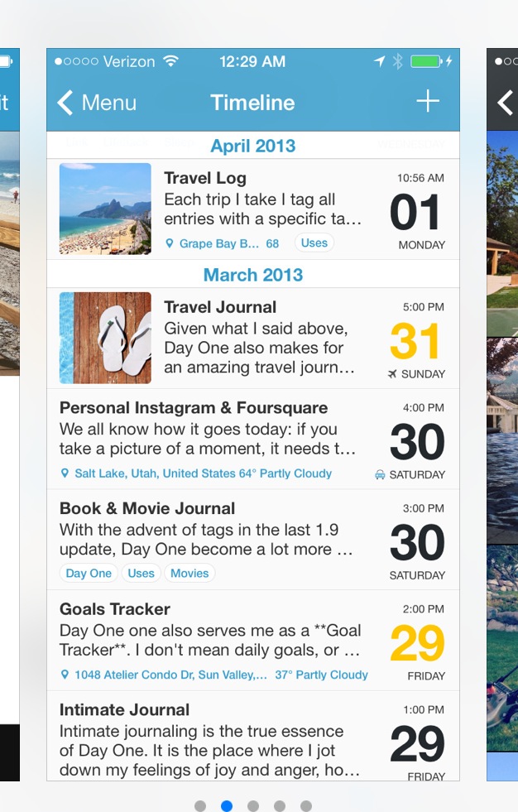Tap location pin beside 1048 Atelier Condo
The height and width of the screenshot is (812, 518).
click(65, 675)
